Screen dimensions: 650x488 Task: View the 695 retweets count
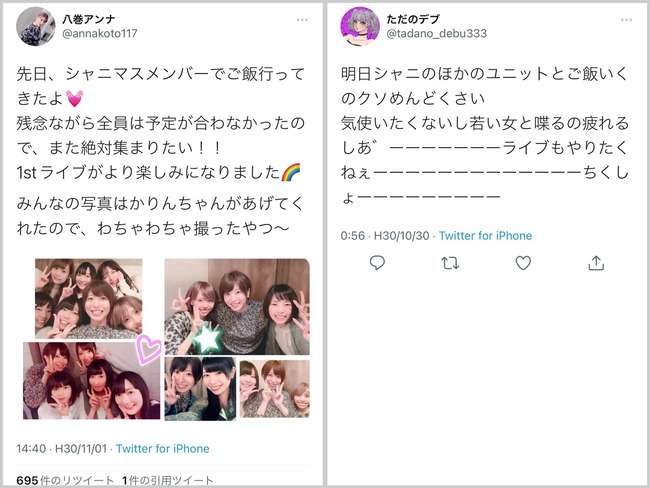(65, 481)
